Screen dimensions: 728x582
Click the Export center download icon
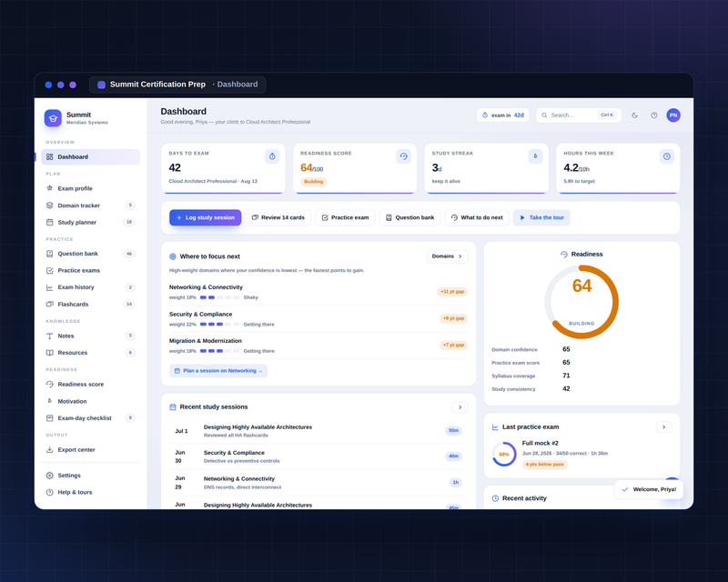pos(50,450)
